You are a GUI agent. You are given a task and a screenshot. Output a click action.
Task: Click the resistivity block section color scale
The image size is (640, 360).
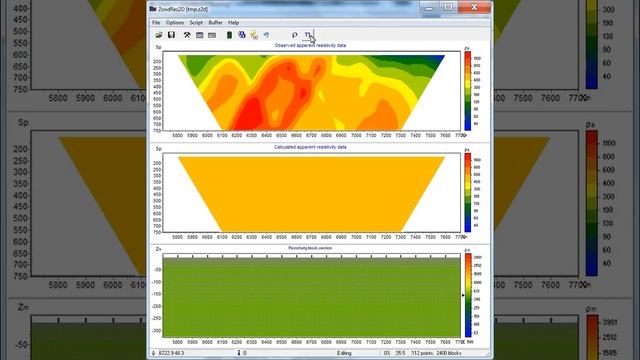click(468, 295)
